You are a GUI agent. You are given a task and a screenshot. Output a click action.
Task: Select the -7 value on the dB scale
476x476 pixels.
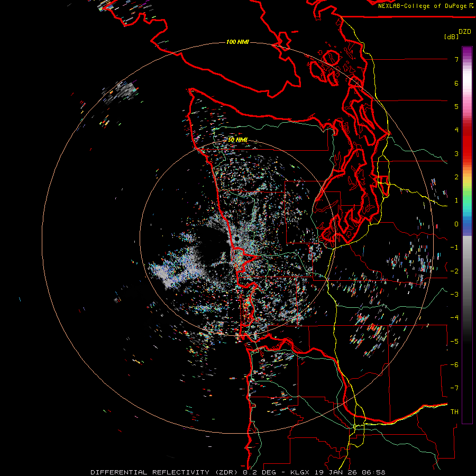[x=454, y=388]
